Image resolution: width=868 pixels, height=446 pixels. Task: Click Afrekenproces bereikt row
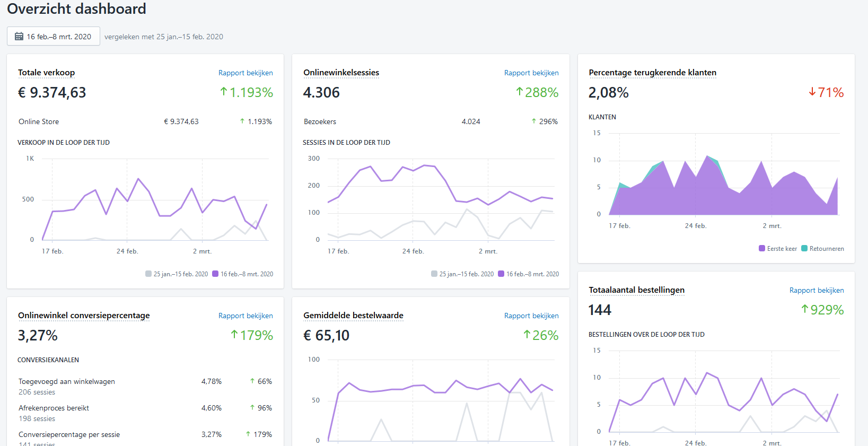click(145, 413)
